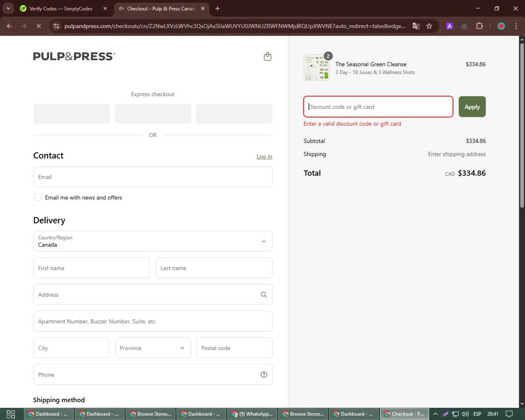The image size is (525, 420).
Task: Click the third express checkout button
Action: click(x=234, y=114)
